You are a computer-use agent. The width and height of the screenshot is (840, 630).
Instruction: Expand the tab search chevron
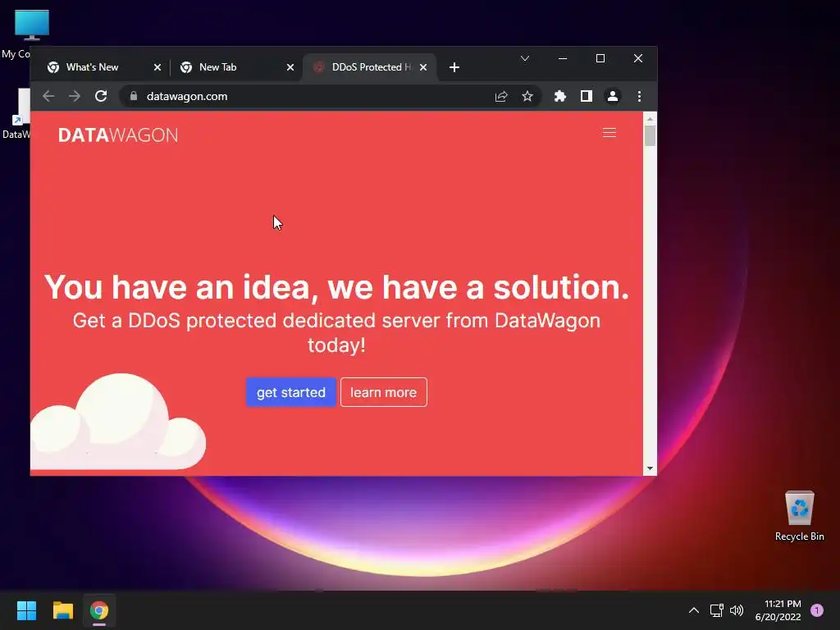click(x=525, y=58)
